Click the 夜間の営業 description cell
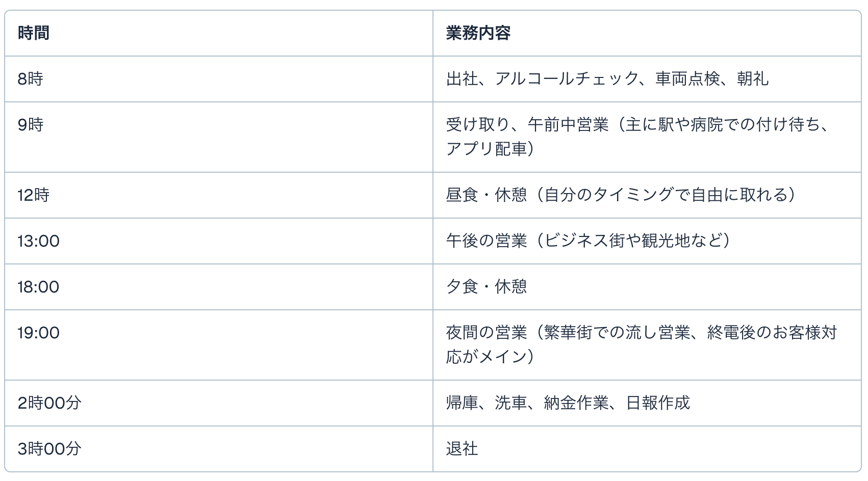Viewport: 868px width, 481px height. (x=486, y=333)
